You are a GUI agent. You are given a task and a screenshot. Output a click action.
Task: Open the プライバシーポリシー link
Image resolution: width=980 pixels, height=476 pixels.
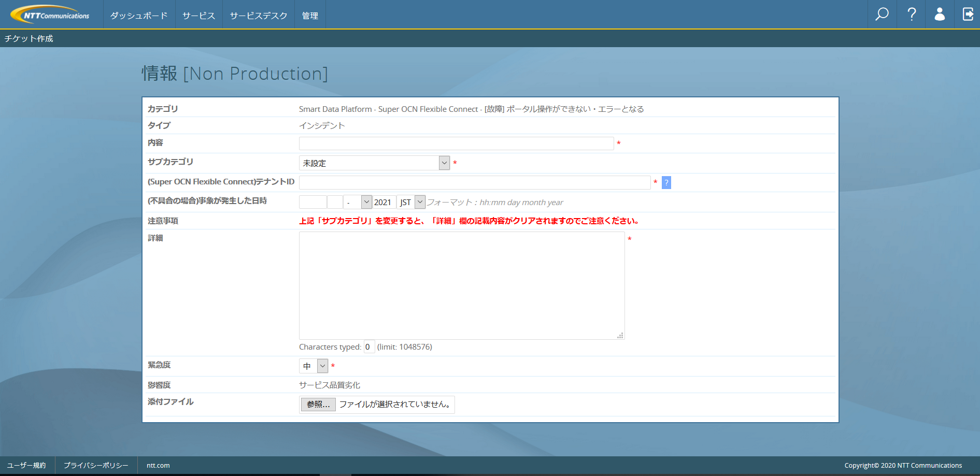point(96,465)
